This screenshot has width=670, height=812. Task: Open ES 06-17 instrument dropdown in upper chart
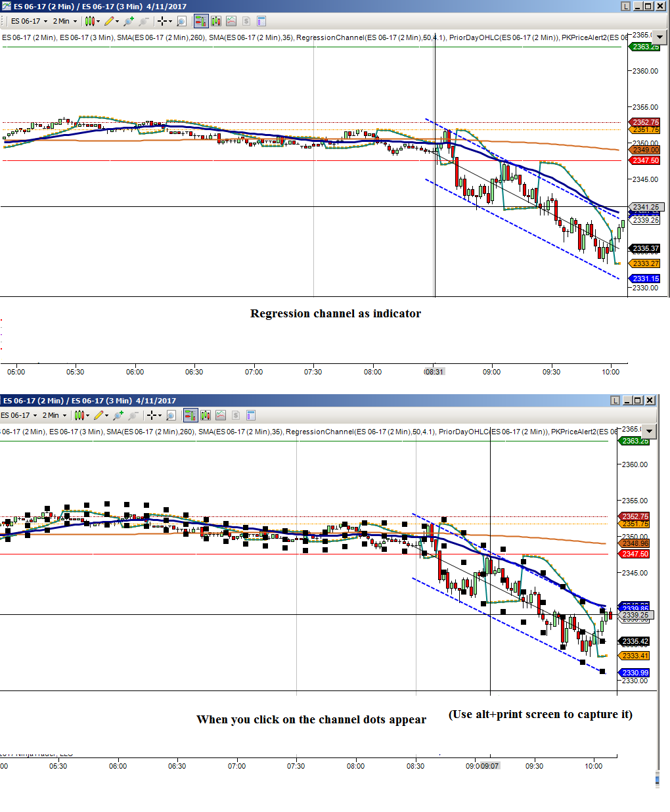click(x=30, y=21)
